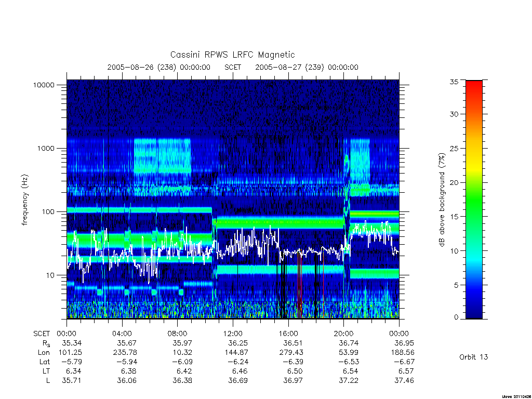This screenshot has height=399, width=532.
Task: Click the L value 37.46
Action: pos(404,381)
